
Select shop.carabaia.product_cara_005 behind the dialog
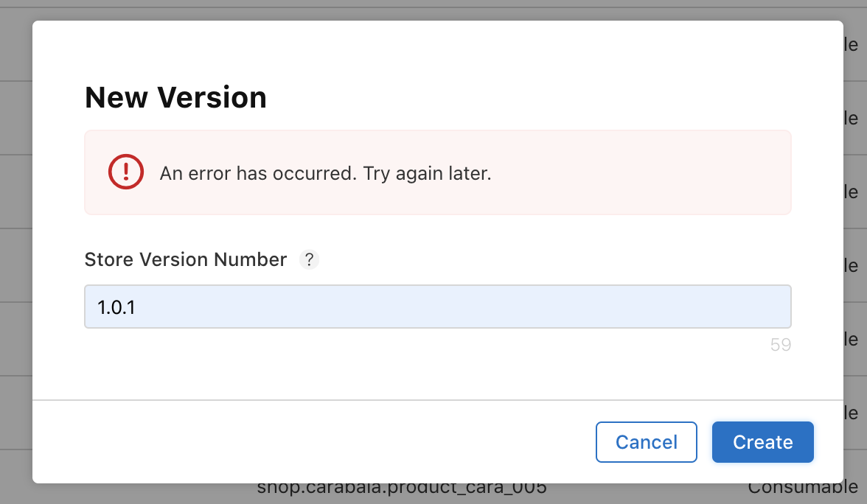[x=402, y=489]
